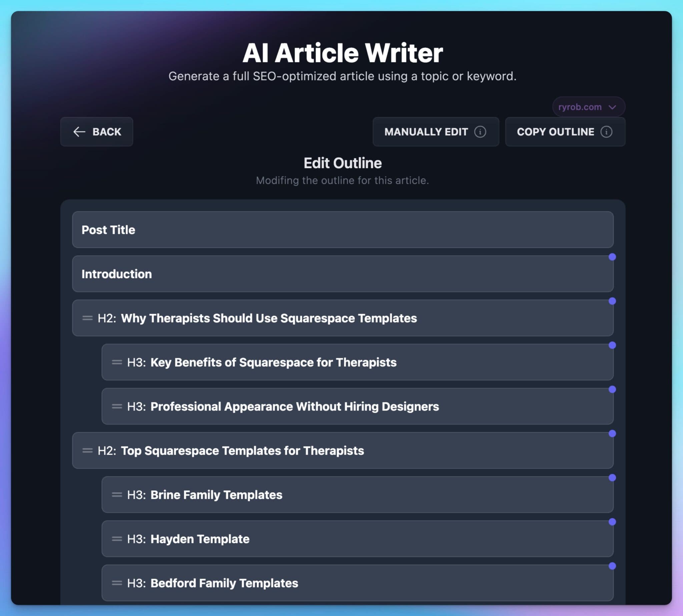Grab the drag handle for Why Therapists Should Use Squarespace Templates
Viewport: 683px width, 616px height.
click(87, 318)
